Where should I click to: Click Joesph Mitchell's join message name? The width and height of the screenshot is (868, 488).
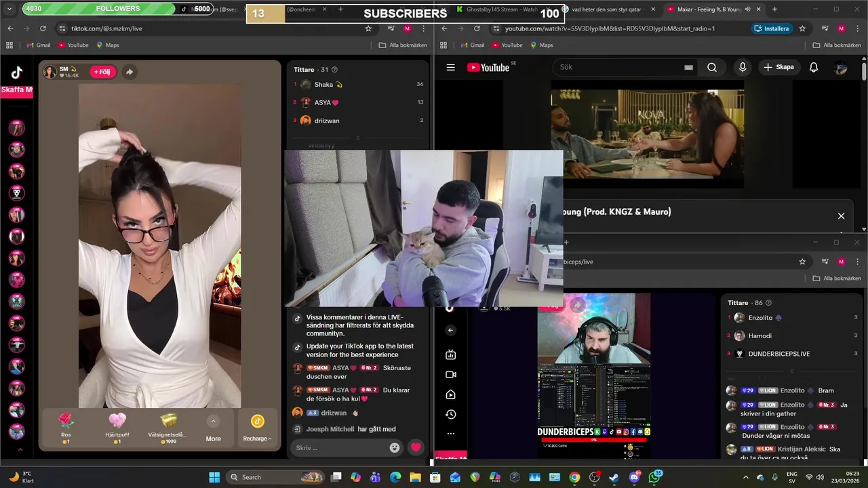(330, 429)
